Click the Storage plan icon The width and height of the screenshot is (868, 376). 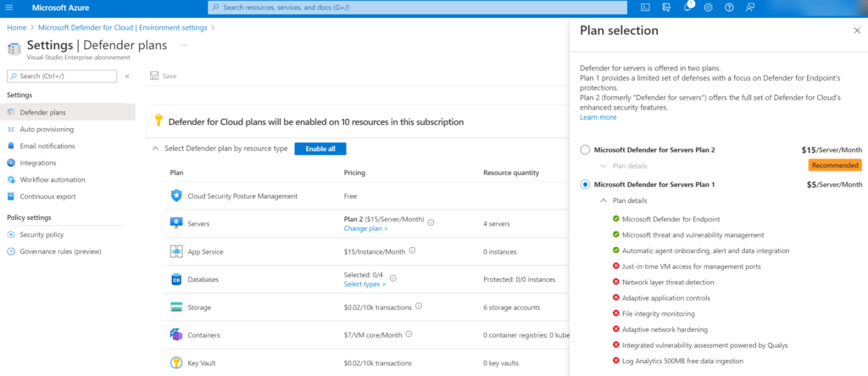coord(176,307)
